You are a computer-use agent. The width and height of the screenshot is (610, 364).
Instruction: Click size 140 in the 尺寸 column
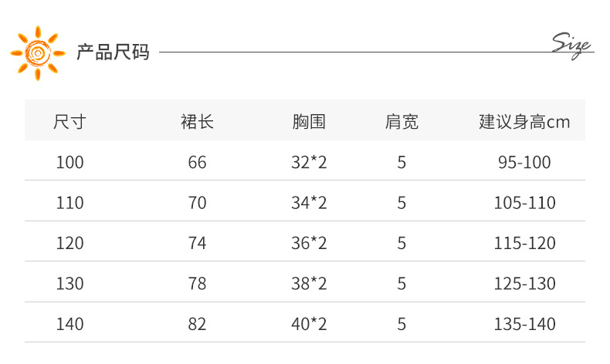point(69,324)
